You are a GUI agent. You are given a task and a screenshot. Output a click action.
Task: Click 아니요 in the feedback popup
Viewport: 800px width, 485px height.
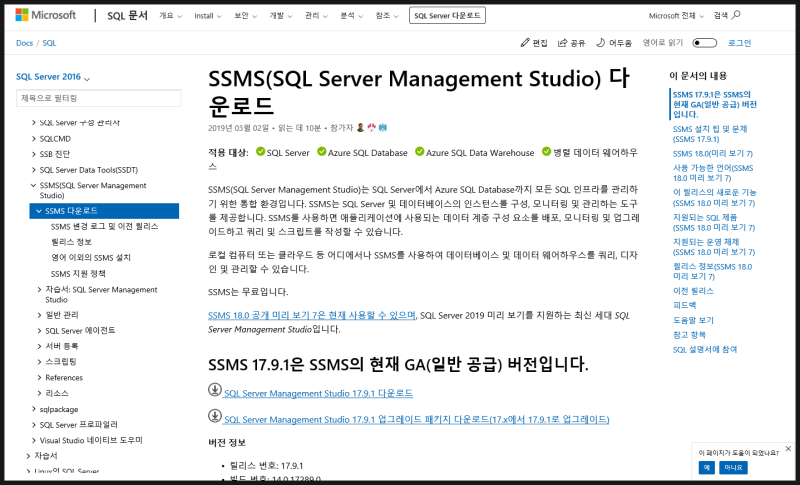click(733, 467)
